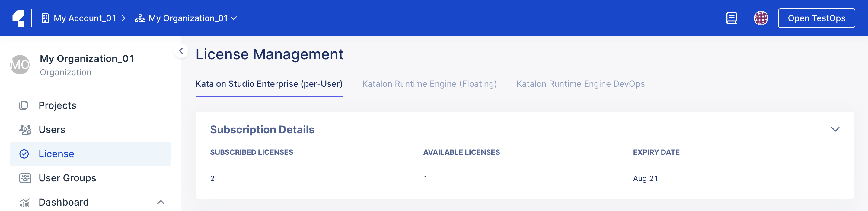This screenshot has width=868, height=211.
Task: Click the MO organization avatar
Action: click(x=21, y=64)
